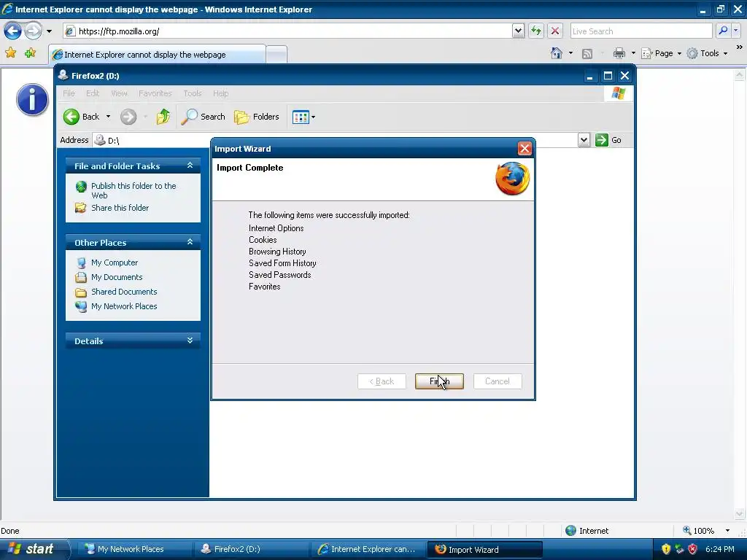Click the IE address bar URL field
The image size is (747, 560).
click(289, 31)
